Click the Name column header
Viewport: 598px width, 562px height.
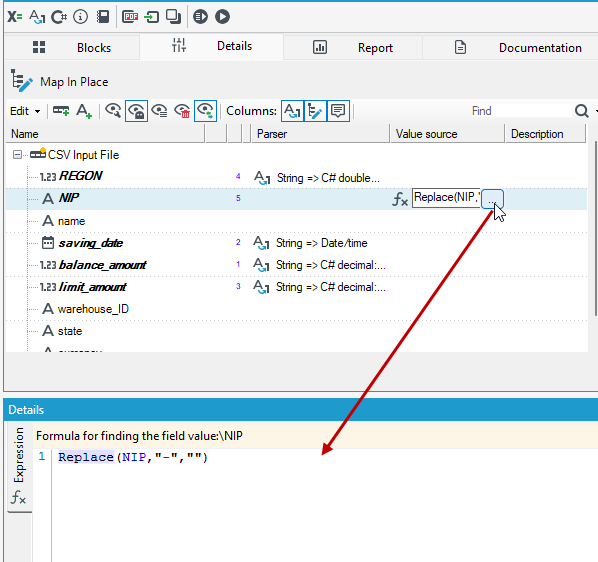[x=105, y=134]
